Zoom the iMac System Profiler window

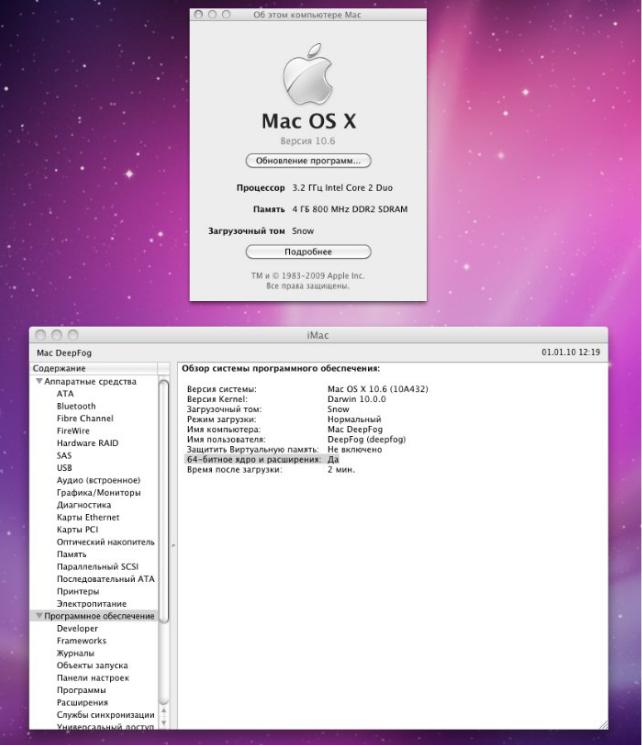point(73,335)
